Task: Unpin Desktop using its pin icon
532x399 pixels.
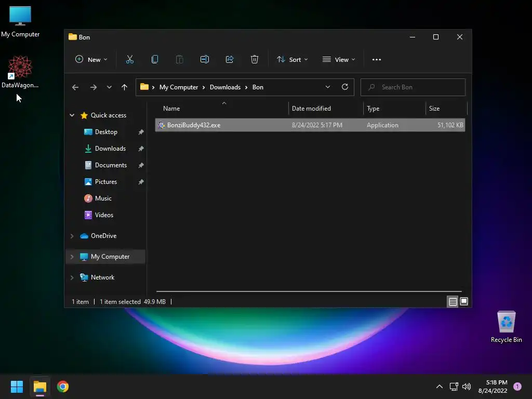Action: pos(141,132)
